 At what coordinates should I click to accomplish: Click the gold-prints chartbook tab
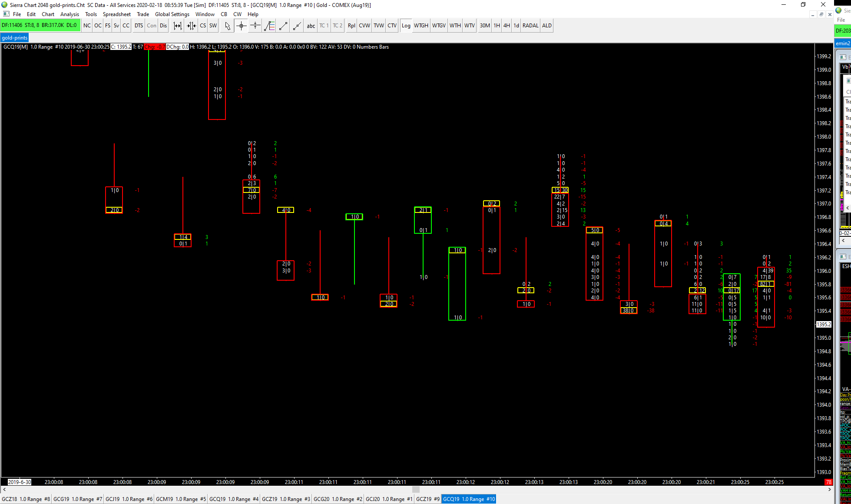(x=14, y=38)
